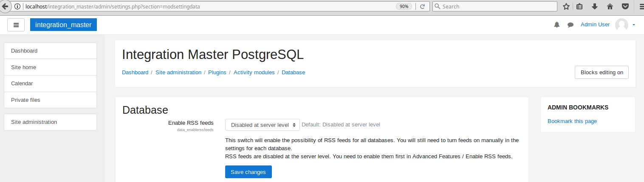This screenshot has width=644, height=182.
Task: Expand the user menu caret
Action: click(634, 25)
